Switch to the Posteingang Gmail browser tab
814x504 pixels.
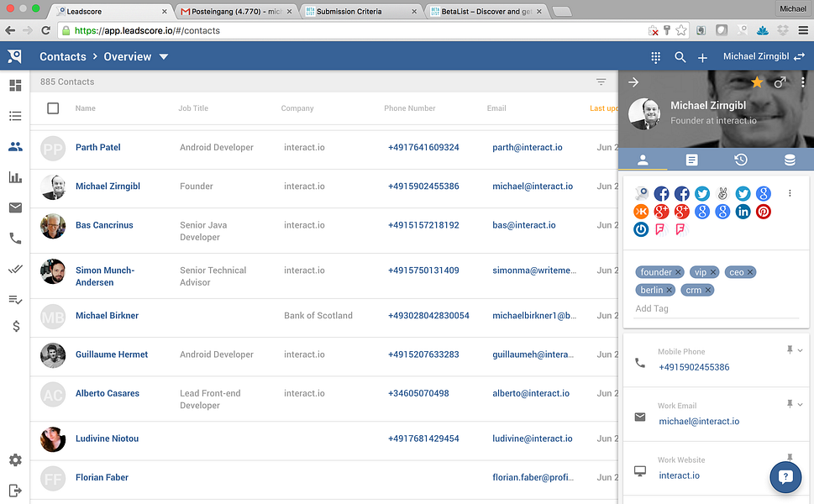click(236, 12)
